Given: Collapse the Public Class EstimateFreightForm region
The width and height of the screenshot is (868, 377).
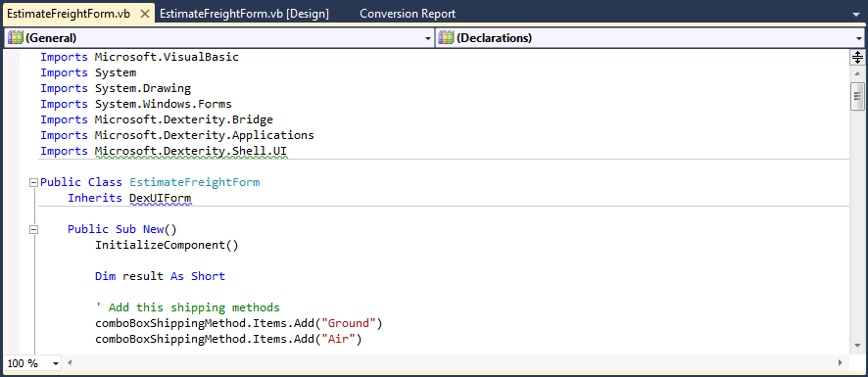Looking at the screenshot, I should pyautogui.click(x=33, y=182).
